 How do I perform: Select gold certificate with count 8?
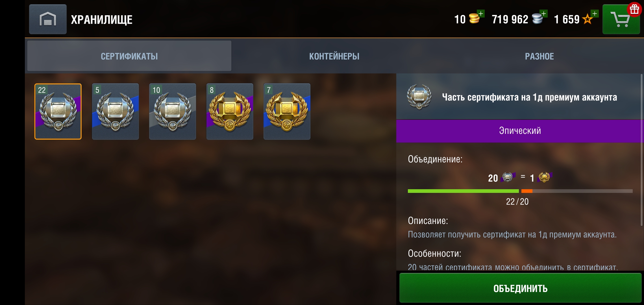230,111
